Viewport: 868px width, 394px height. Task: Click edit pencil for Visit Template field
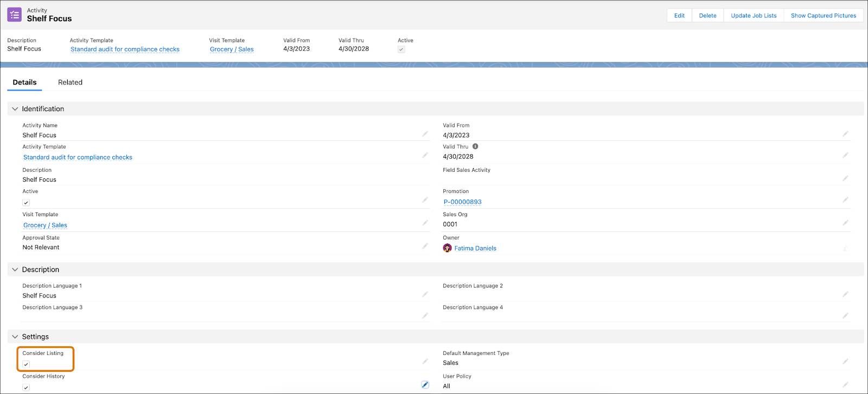coord(425,223)
